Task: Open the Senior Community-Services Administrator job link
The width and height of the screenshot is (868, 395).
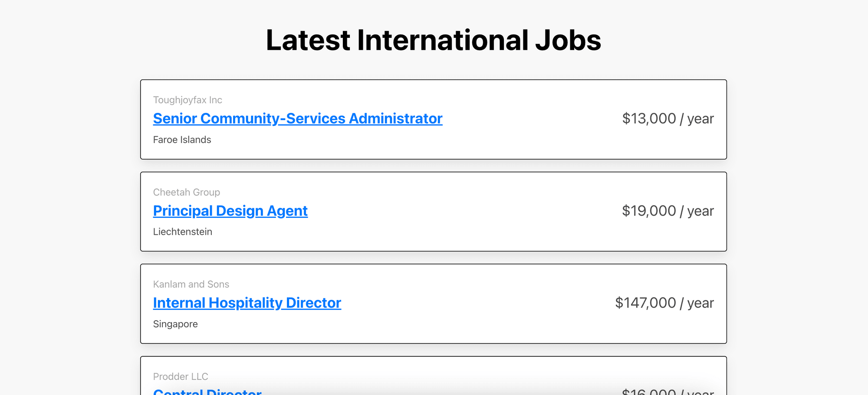Action: tap(298, 118)
